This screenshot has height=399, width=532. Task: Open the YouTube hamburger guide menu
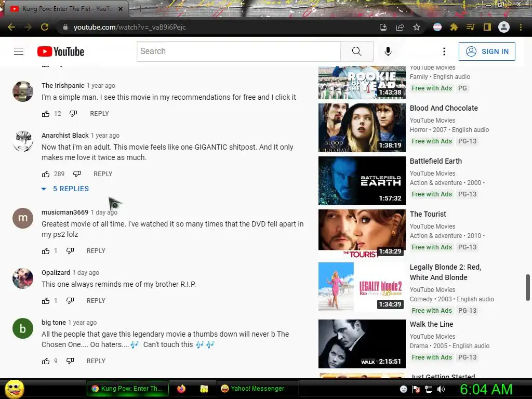(x=19, y=51)
